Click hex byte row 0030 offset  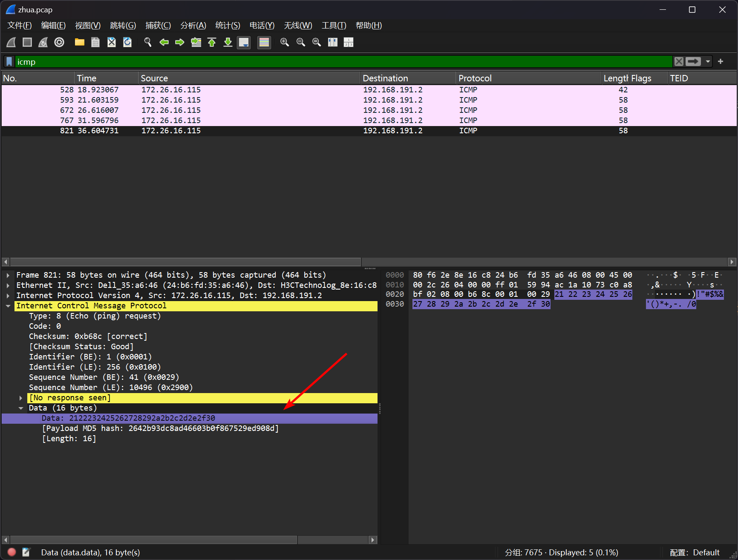395,304
